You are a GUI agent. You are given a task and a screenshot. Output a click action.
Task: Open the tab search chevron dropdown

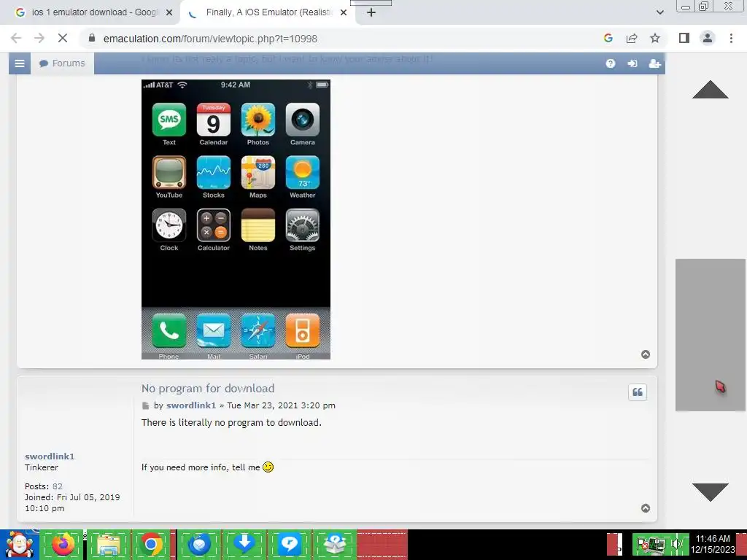point(659,12)
